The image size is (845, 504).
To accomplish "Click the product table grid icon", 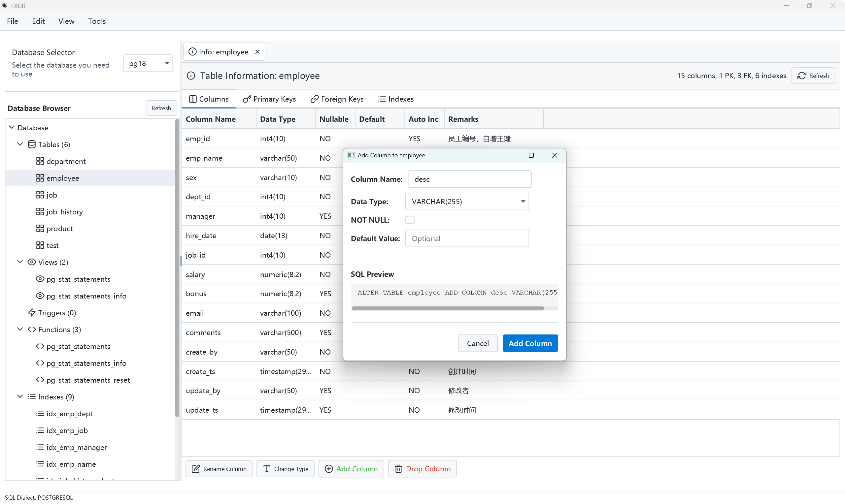I will (40, 229).
